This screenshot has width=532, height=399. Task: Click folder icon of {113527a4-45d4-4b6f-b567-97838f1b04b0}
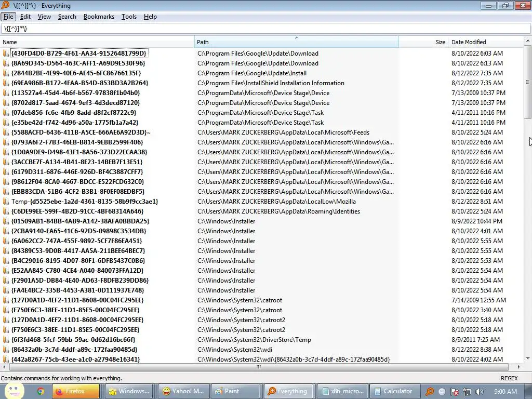(x=6, y=92)
